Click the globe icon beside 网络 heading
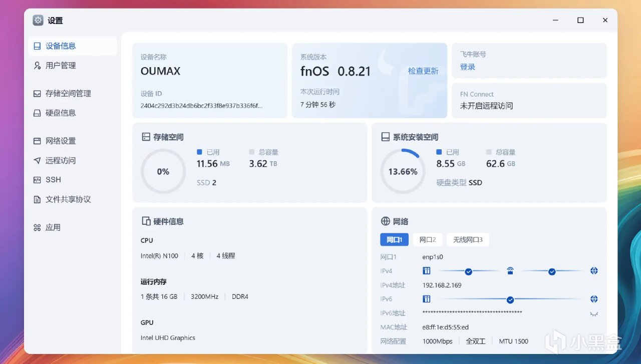641x364 pixels. pos(385,221)
